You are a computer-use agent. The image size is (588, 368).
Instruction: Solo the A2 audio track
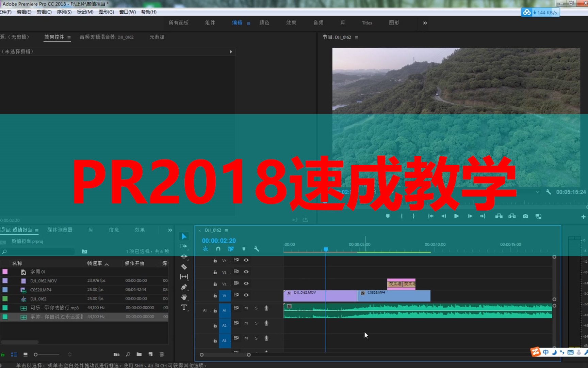point(256,323)
